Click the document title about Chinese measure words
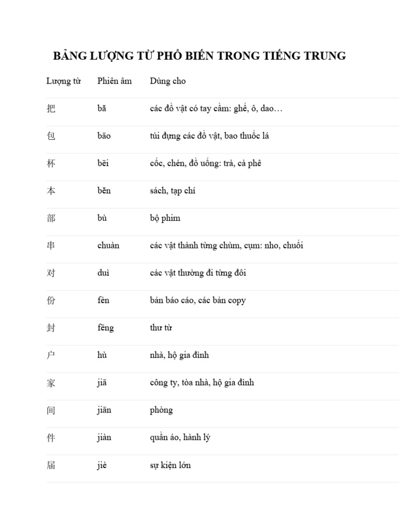Image resolution: width=399 pixels, height=532 pixels. 199,56
